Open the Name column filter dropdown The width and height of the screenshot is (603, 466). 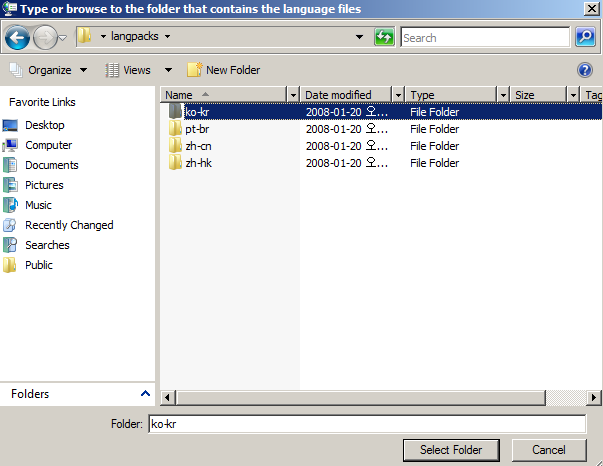pyautogui.click(x=293, y=95)
